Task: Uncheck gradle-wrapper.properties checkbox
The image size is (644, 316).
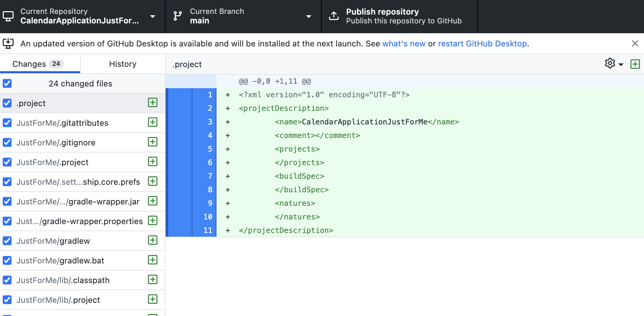Action: point(7,221)
